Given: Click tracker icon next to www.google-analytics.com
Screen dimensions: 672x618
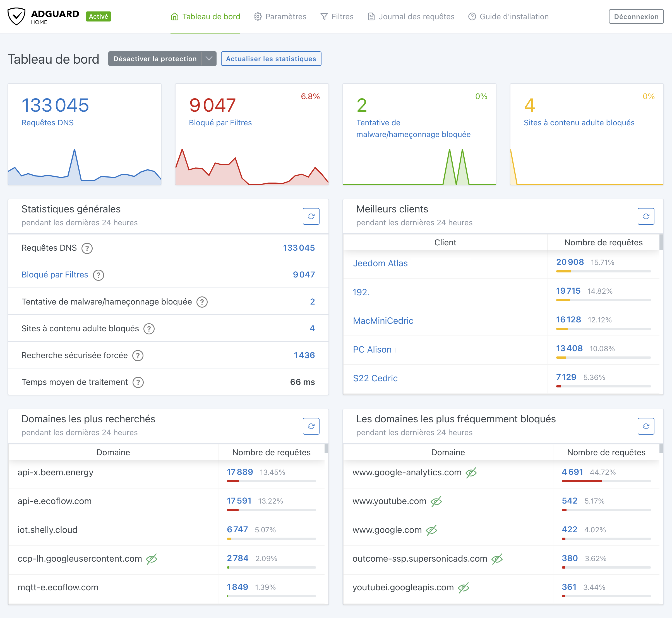Looking at the screenshot, I should point(471,473).
